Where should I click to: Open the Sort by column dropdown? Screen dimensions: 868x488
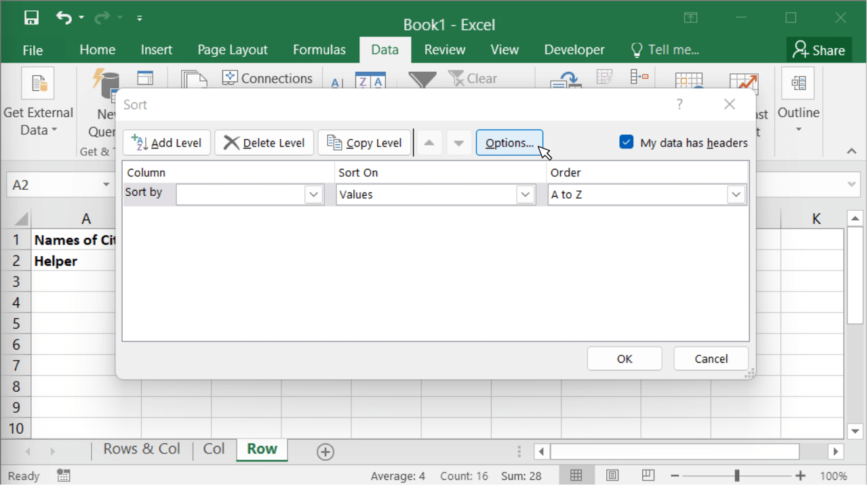(313, 195)
